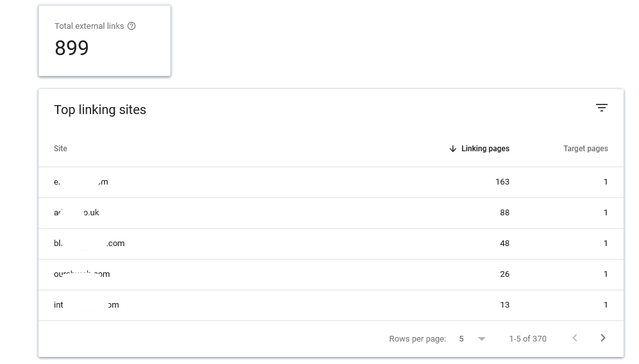The width and height of the screenshot is (639, 364).
Task: Click the Top linking sites heading
Action: tap(100, 110)
